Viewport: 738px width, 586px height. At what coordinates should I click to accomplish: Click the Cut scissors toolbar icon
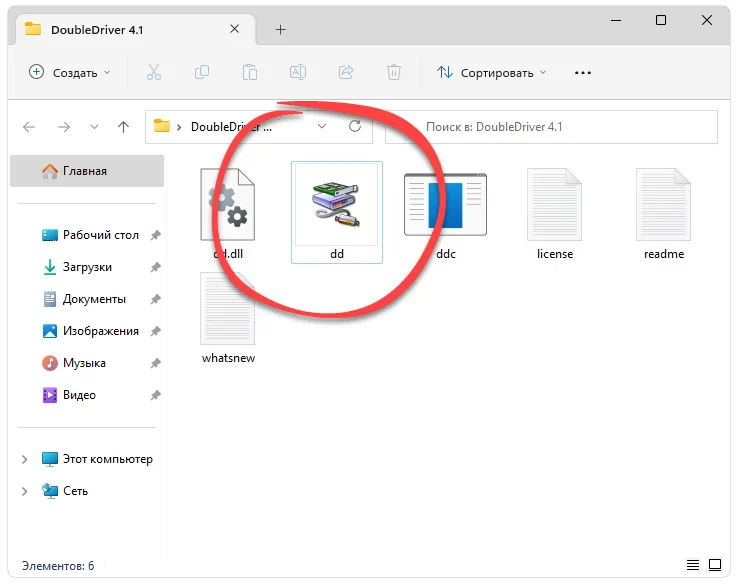pyautogui.click(x=154, y=72)
